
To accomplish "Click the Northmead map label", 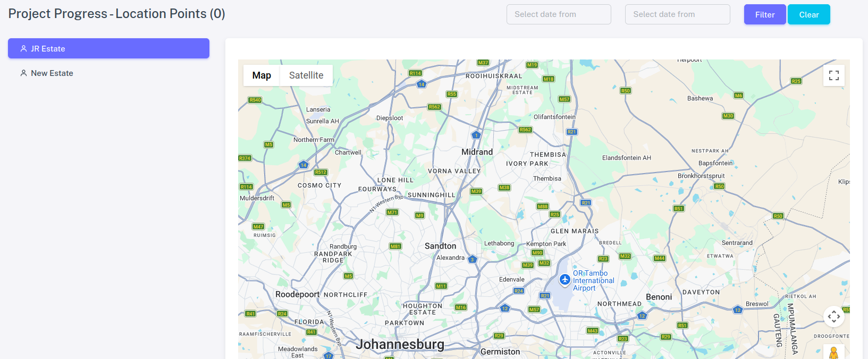I will tap(619, 304).
